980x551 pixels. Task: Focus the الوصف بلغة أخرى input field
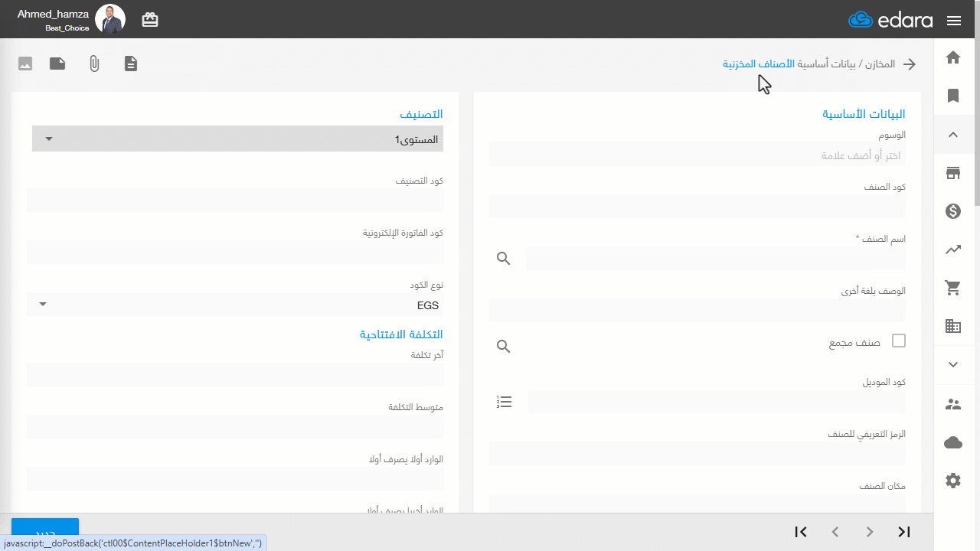697,311
